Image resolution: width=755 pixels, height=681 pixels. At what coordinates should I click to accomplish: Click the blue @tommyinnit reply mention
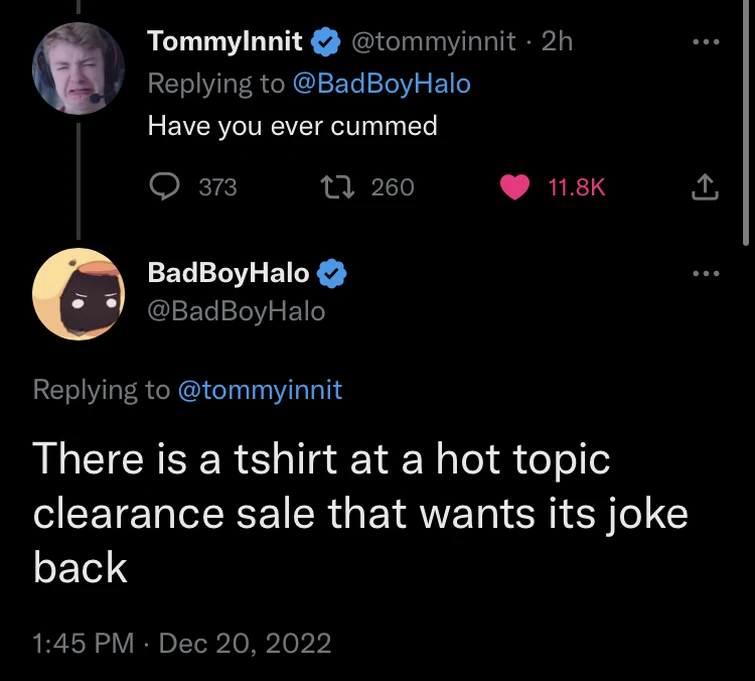pyautogui.click(x=259, y=390)
